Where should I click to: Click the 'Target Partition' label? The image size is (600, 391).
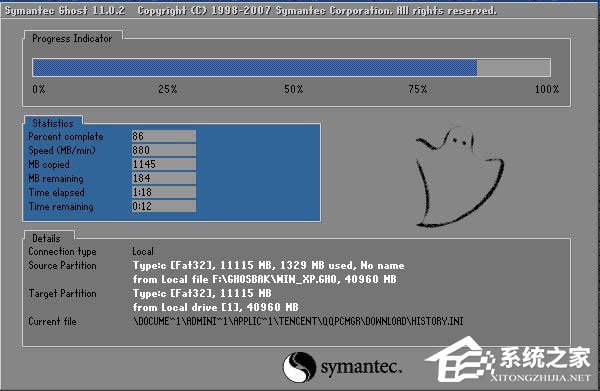coord(62,293)
